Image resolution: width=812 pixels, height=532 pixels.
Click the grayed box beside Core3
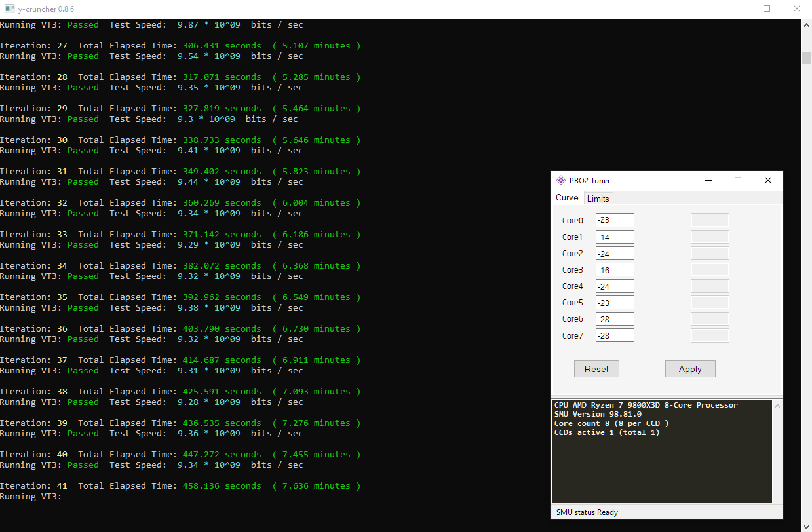coord(710,269)
